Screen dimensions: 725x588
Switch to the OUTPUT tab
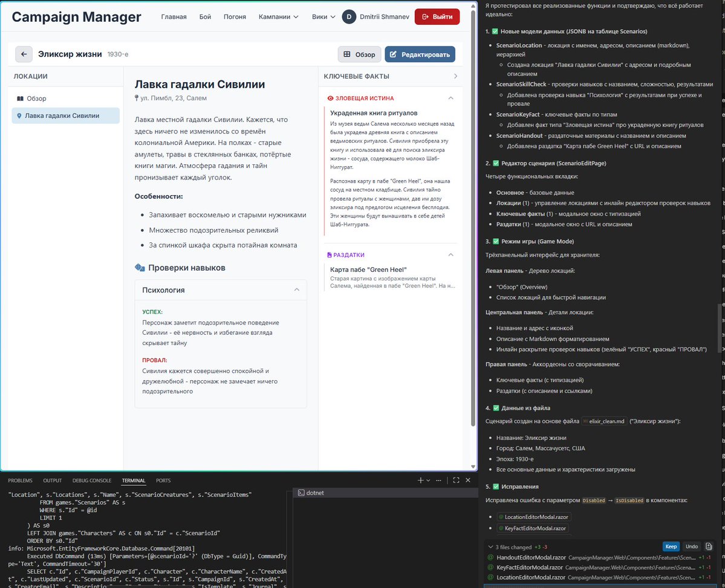tap(52, 480)
